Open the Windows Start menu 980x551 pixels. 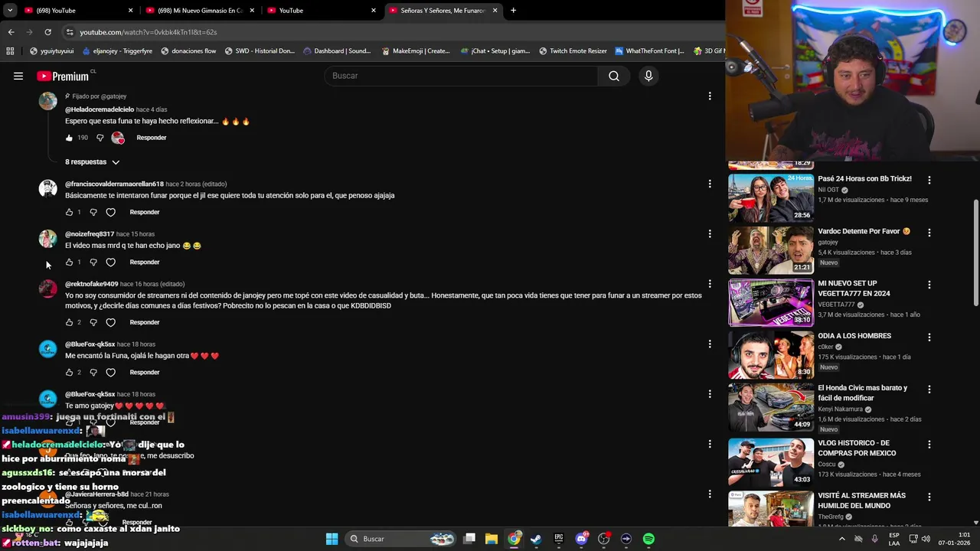pos(332,539)
